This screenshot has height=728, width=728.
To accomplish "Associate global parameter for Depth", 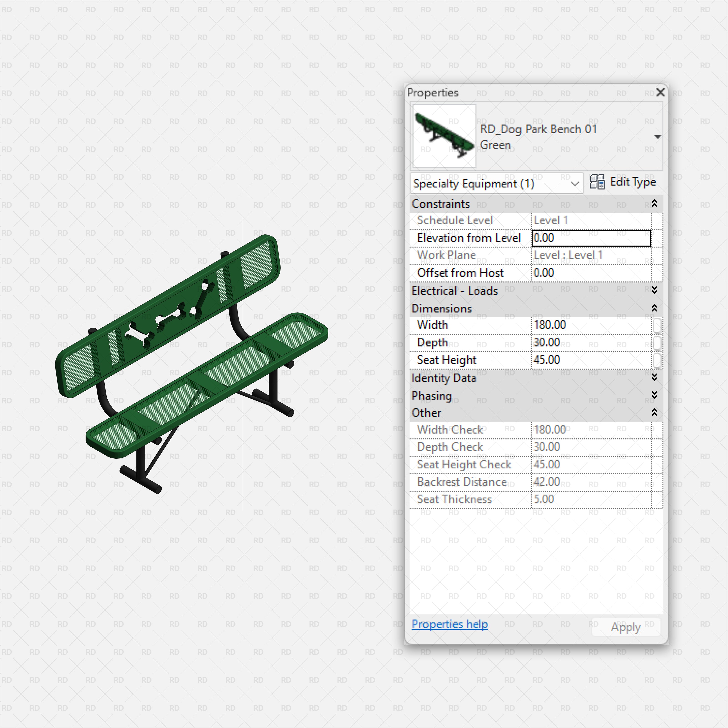I will (657, 342).
